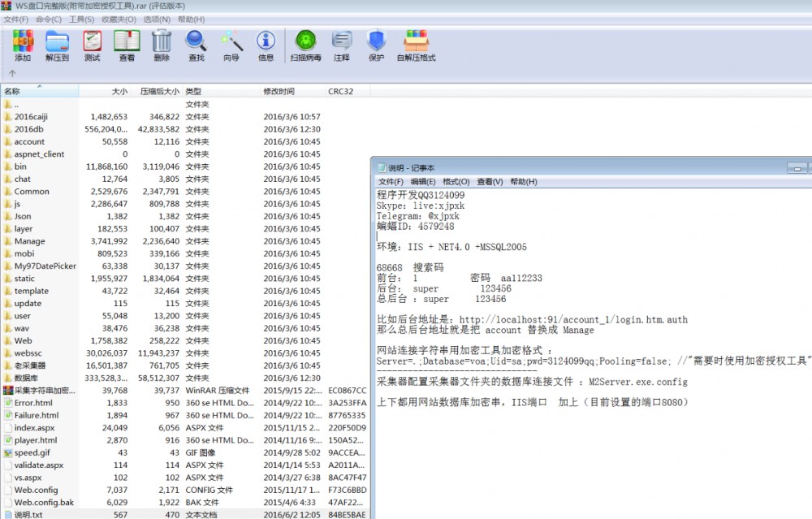Select the Manage folder row
The width and height of the screenshot is (812, 519).
pos(185,241)
